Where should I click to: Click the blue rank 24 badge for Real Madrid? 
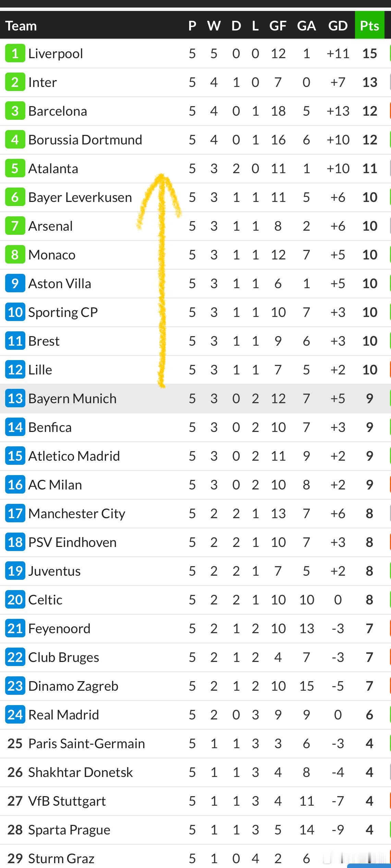(15, 715)
